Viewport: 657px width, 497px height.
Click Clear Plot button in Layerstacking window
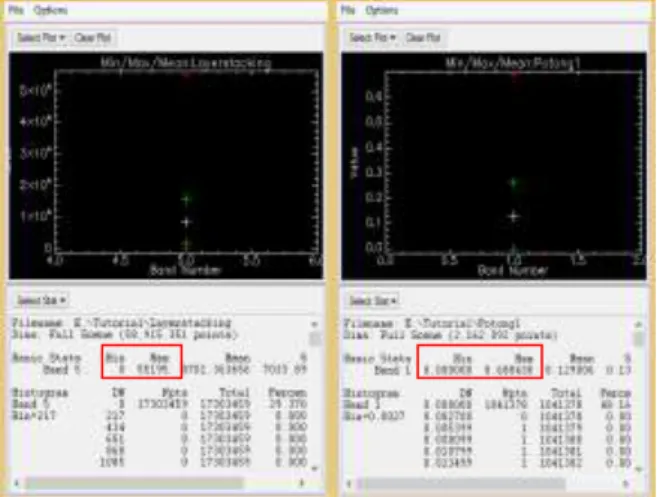(92, 38)
